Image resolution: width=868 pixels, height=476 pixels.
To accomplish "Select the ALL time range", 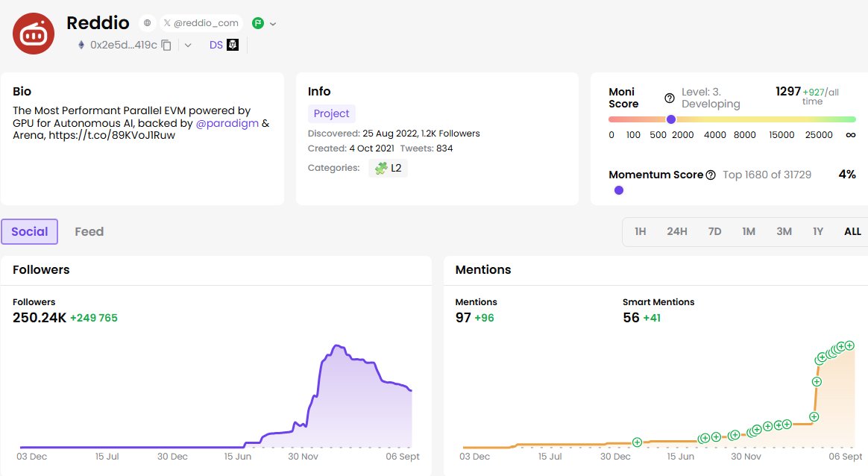I will click(x=852, y=231).
